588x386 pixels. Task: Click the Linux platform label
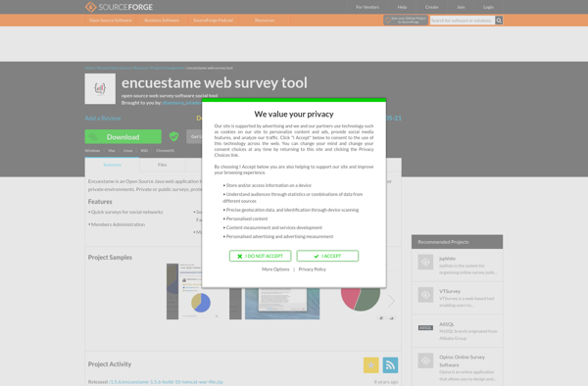tap(127, 151)
